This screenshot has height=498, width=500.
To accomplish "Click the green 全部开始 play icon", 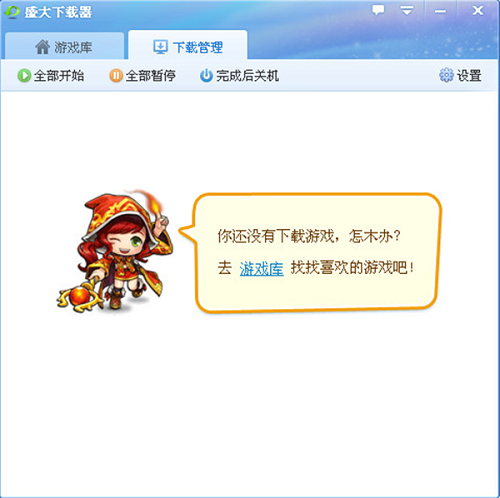I will (x=24, y=76).
